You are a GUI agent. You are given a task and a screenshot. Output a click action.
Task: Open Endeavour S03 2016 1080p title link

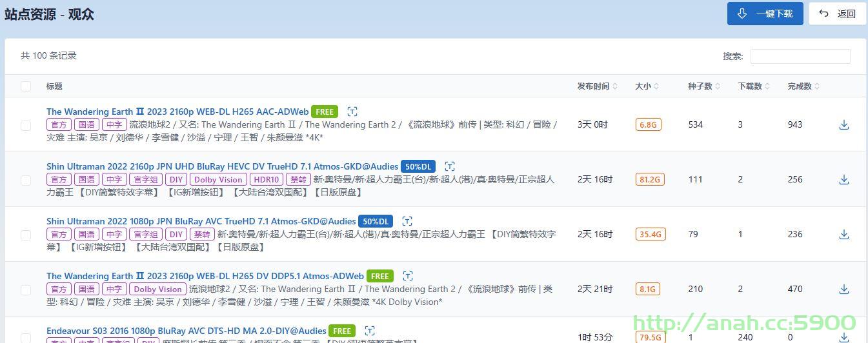(x=187, y=331)
